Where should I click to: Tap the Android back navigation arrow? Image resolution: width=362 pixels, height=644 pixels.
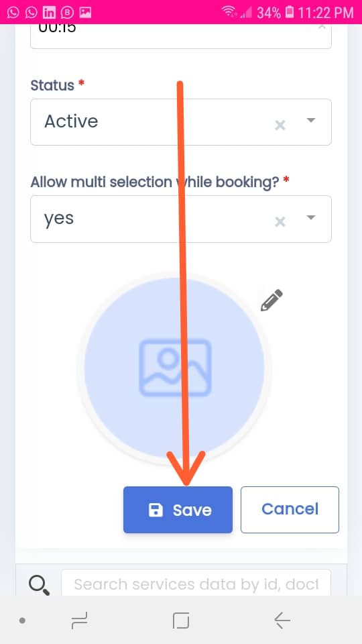(x=282, y=620)
